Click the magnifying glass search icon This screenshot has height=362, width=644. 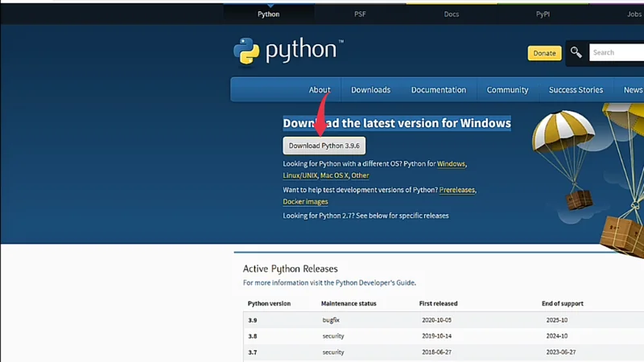pyautogui.click(x=576, y=53)
